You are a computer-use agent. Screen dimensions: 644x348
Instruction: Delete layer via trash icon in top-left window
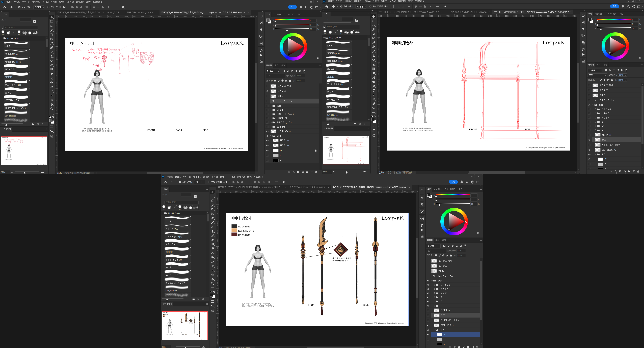tap(316, 172)
